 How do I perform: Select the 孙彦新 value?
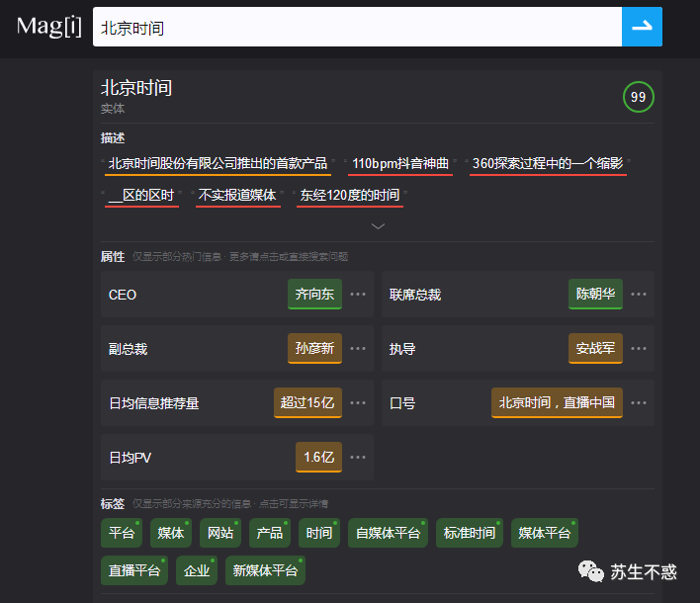pyautogui.click(x=314, y=349)
